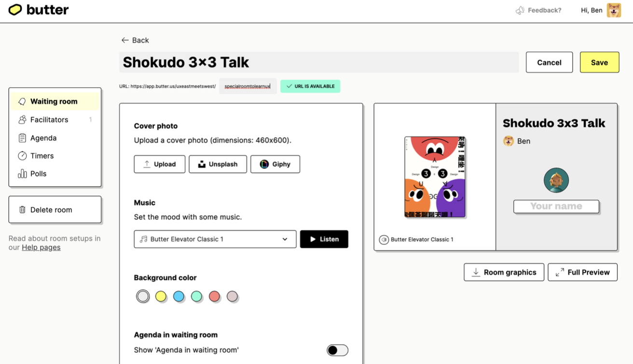Image resolution: width=633 pixels, height=364 pixels.
Task: Open the Facilitators section
Action: tap(55, 120)
